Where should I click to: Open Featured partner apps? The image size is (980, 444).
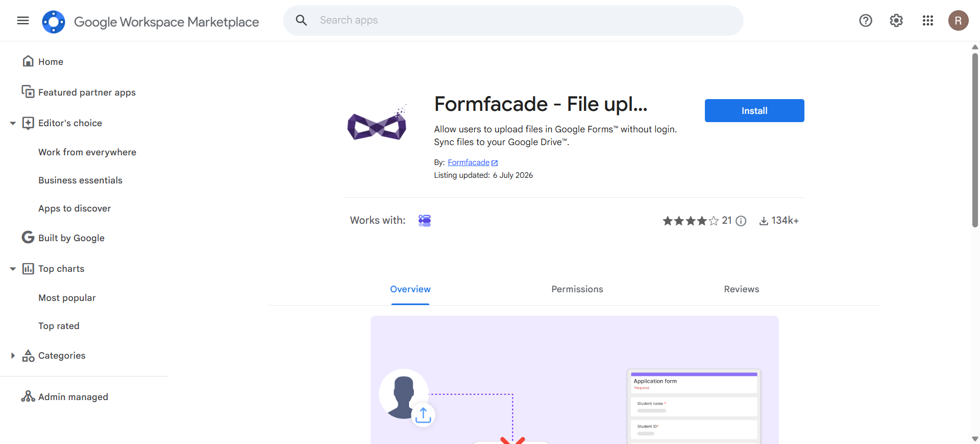(x=87, y=92)
